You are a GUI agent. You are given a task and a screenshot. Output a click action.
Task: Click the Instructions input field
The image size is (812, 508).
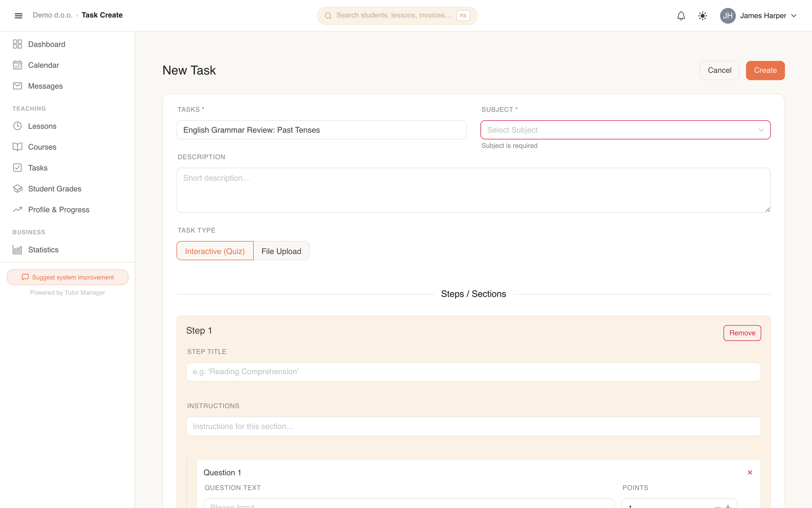tap(473, 426)
